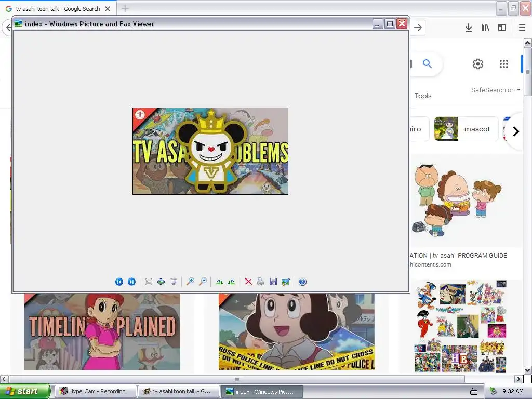Open Google search Tools
Screen dimensions: 532x399
coord(423,96)
